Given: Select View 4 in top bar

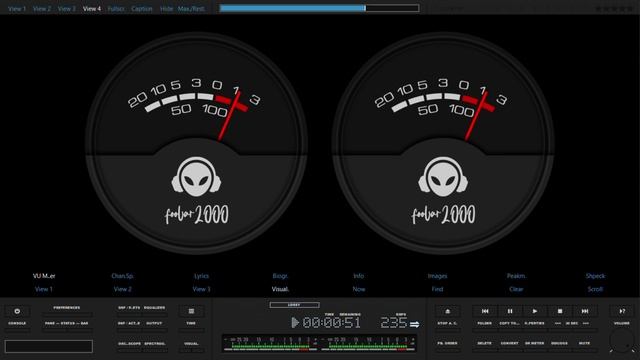Looking at the screenshot, I should click(92, 9).
